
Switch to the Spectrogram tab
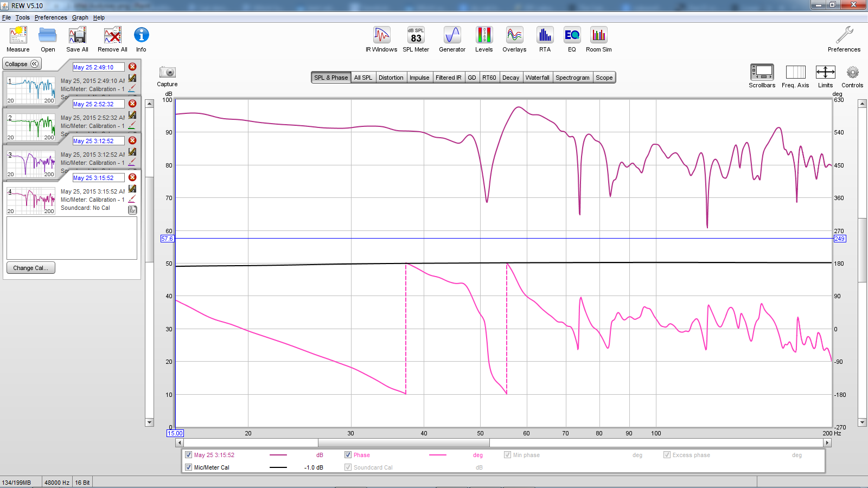click(x=572, y=78)
